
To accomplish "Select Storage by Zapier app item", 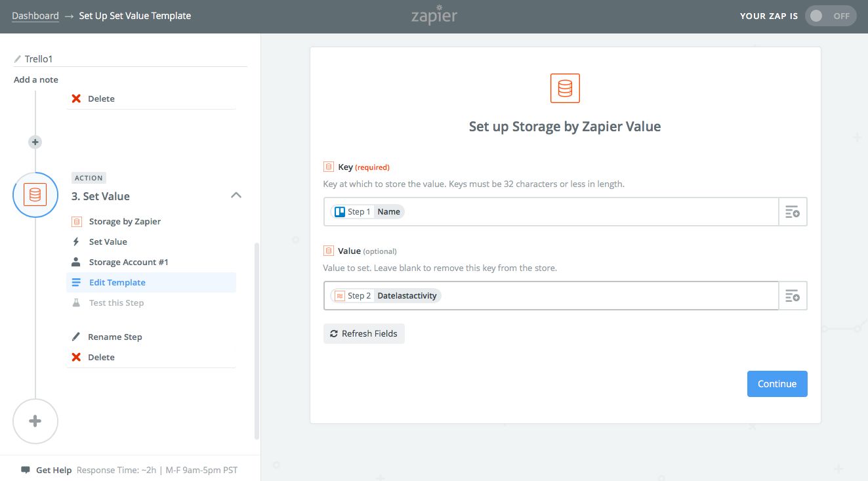I will (125, 222).
